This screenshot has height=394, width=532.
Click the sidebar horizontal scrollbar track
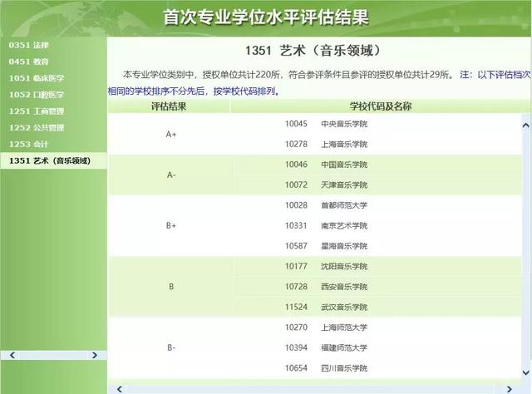click(53, 355)
